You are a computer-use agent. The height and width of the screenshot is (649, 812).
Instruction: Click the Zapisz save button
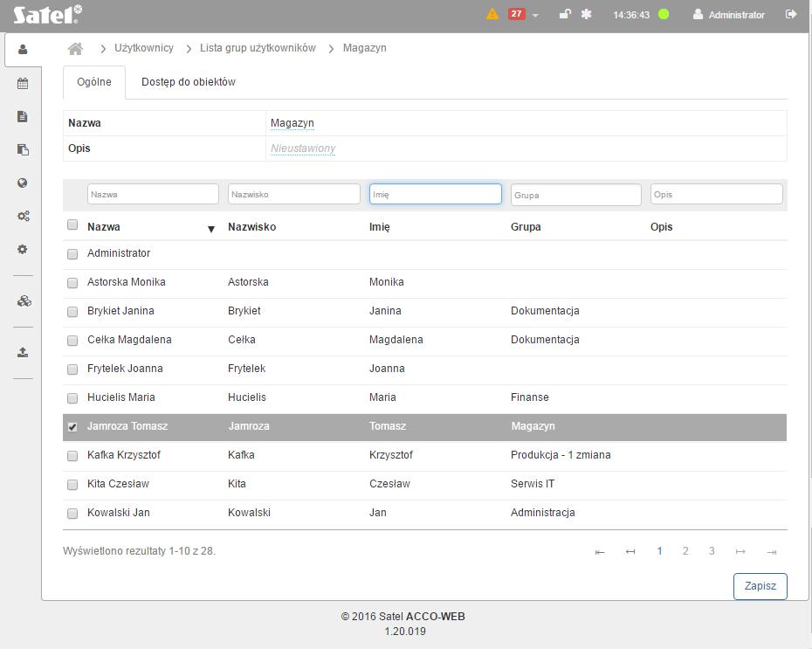(x=760, y=586)
